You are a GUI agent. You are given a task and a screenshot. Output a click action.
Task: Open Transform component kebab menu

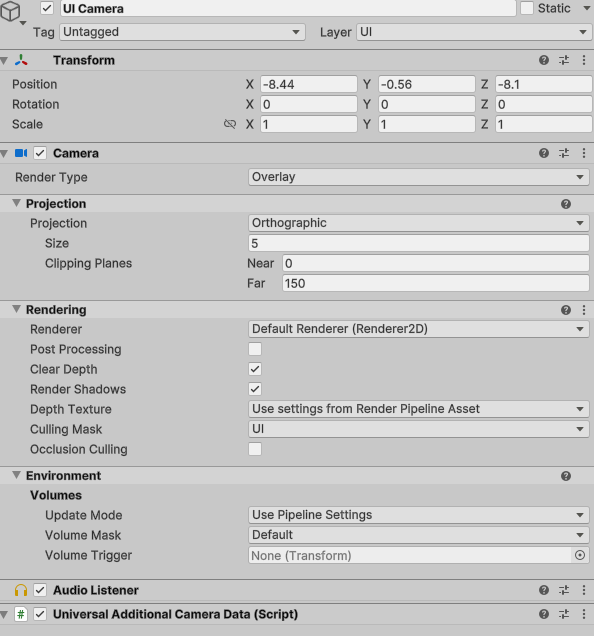(584, 60)
